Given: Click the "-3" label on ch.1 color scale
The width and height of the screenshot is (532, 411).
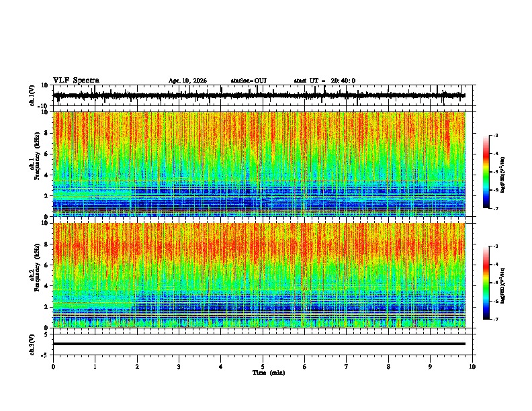Looking at the screenshot, I should tap(495, 136).
